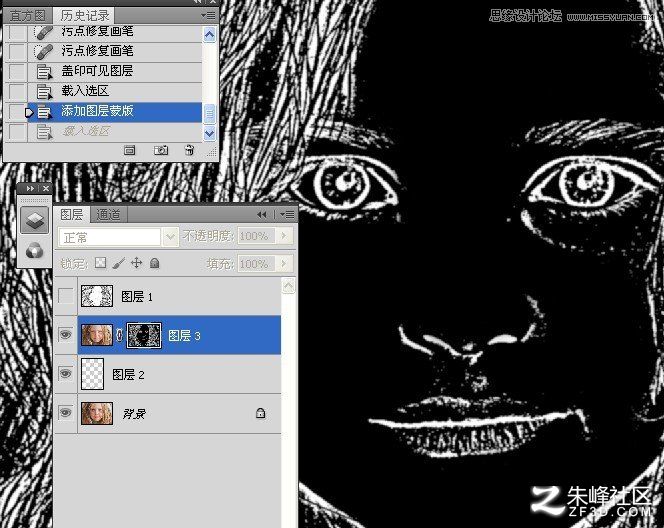
Task: Toggle history brush source box for second 污点修复画笔
Action: [x=16, y=51]
